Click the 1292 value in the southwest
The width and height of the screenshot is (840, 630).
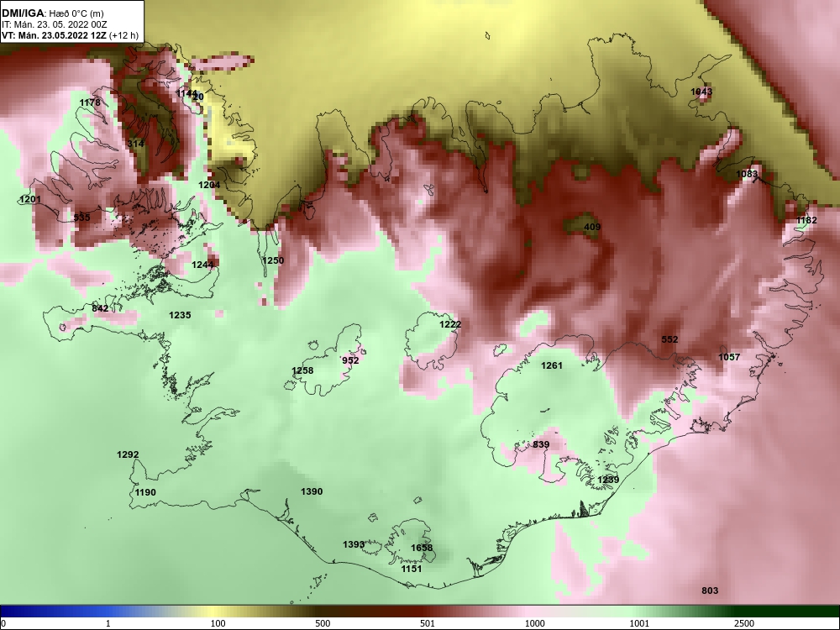128,454
